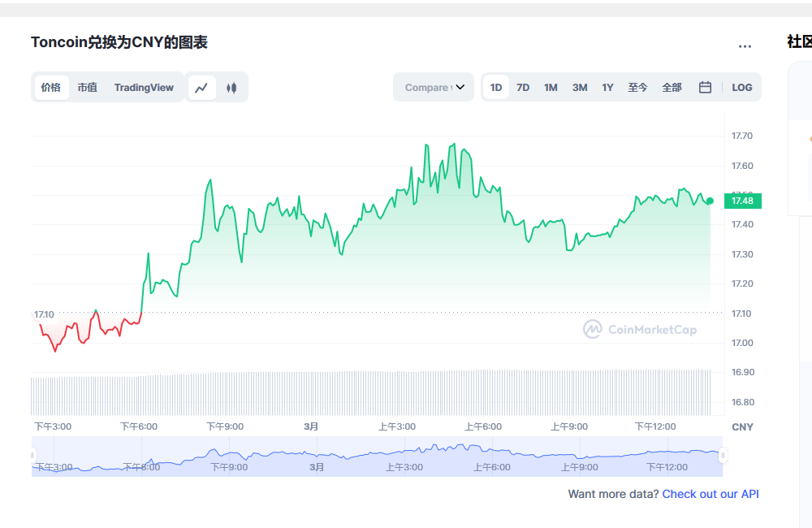Select the 价格 tab
Image resolution: width=812 pixels, height=528 pixels.
point(51,87)
